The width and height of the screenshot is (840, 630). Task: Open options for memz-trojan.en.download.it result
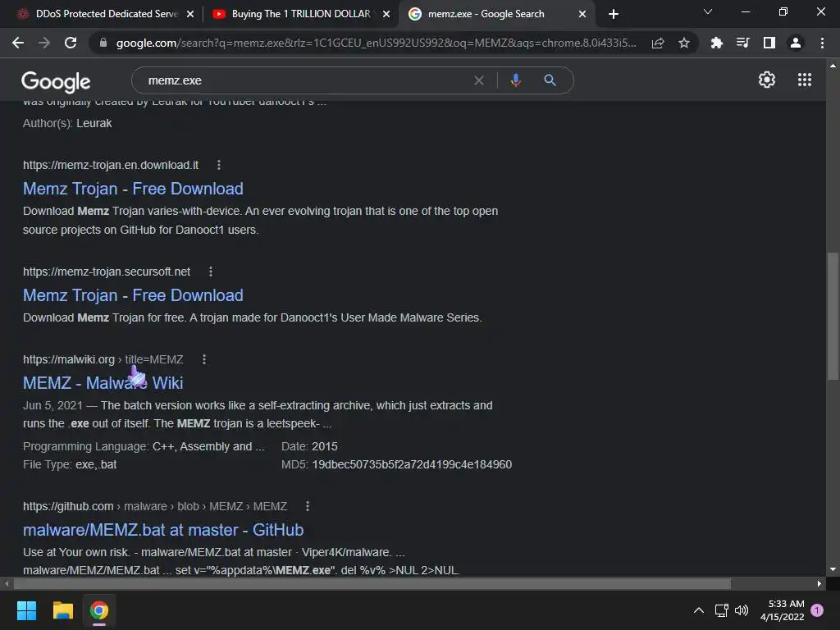(x=218, y=165)
